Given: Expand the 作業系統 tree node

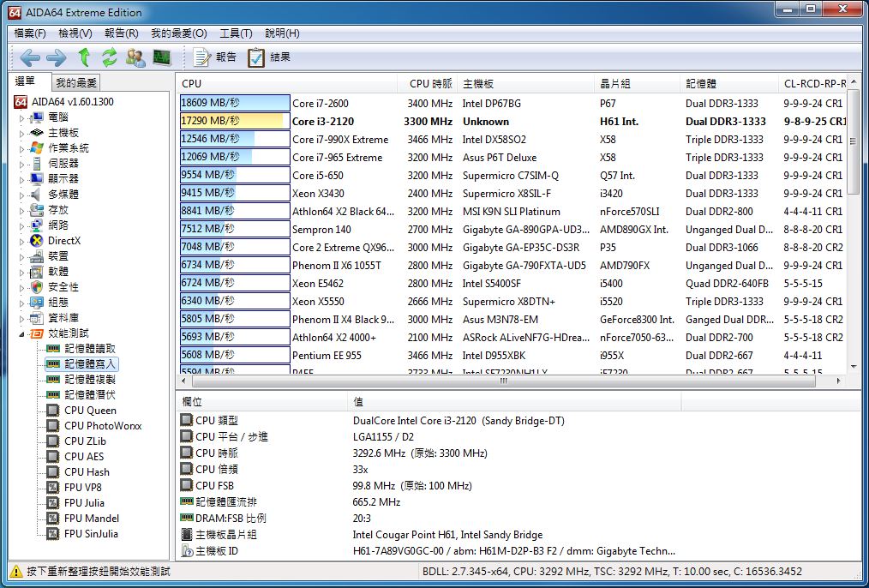Looking at the screenshot, I should 22,149.
